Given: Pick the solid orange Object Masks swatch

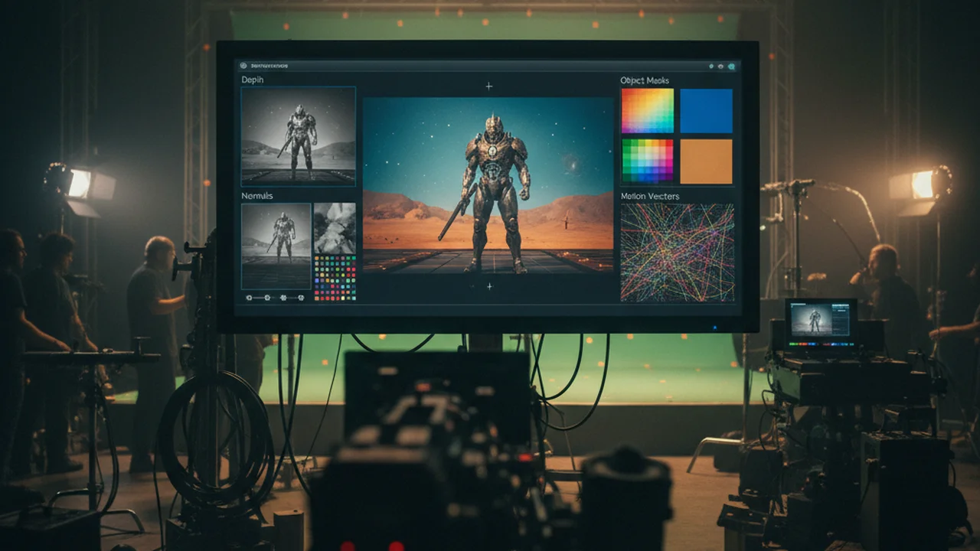Looking at the screenshot, I should (x=706, y=161).
